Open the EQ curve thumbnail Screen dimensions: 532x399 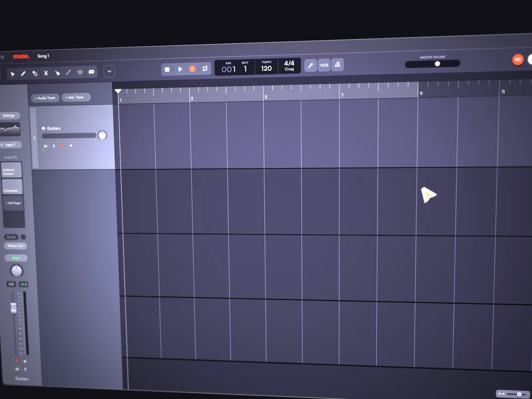10,129
